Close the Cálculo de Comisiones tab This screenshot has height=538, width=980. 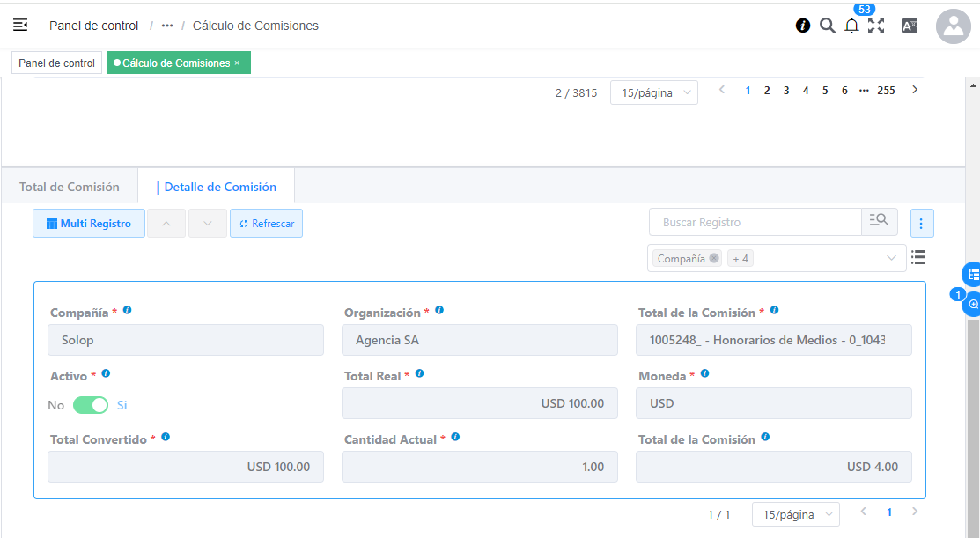tap(237, 63)
